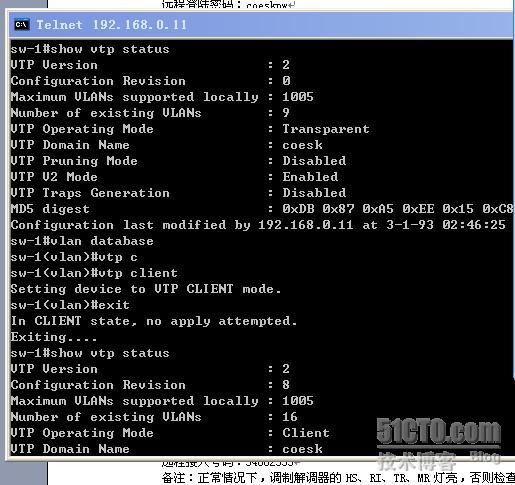Screen dimensions: 515x485
Task: Click the 'Transparent' operating mode value
Action: click(326, 129)
